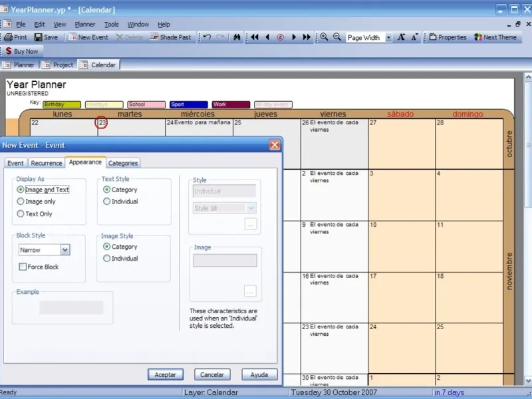
Task: Select Text Only display option
Action: coord(35,213)
